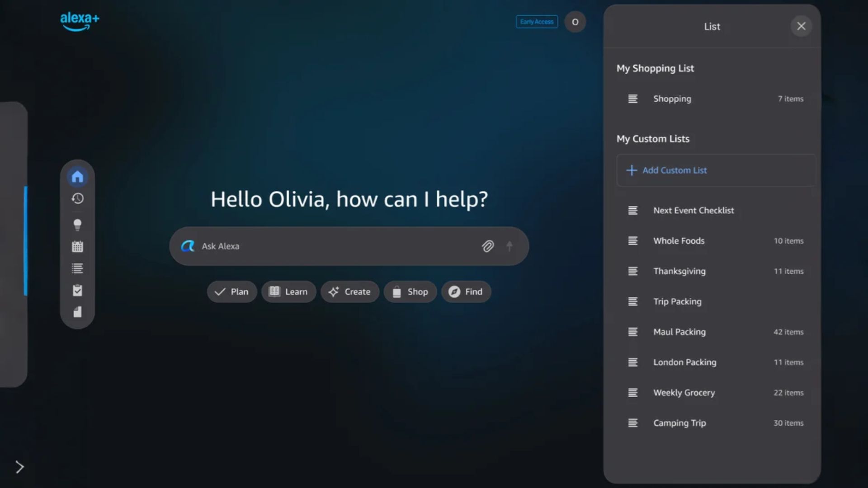Open the Whole Foods custom list

coord(679,241)
